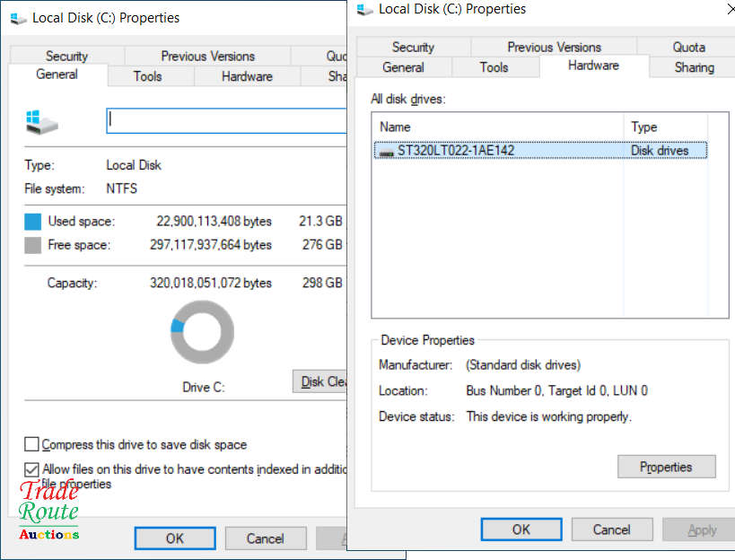This screenshot has width=735, height=560.
Task: Uncheck Allow files to have contents indexed
Action: coord(32,469)
